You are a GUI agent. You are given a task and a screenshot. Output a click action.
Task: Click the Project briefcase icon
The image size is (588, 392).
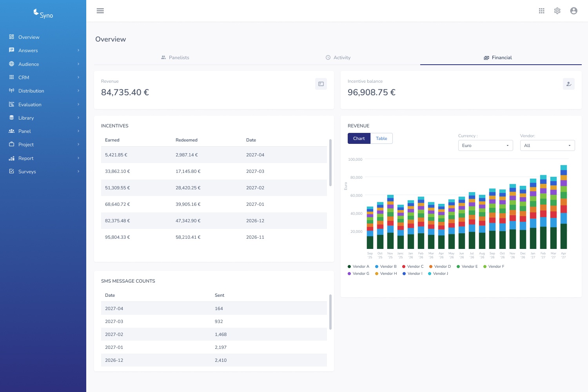(12, 144)
